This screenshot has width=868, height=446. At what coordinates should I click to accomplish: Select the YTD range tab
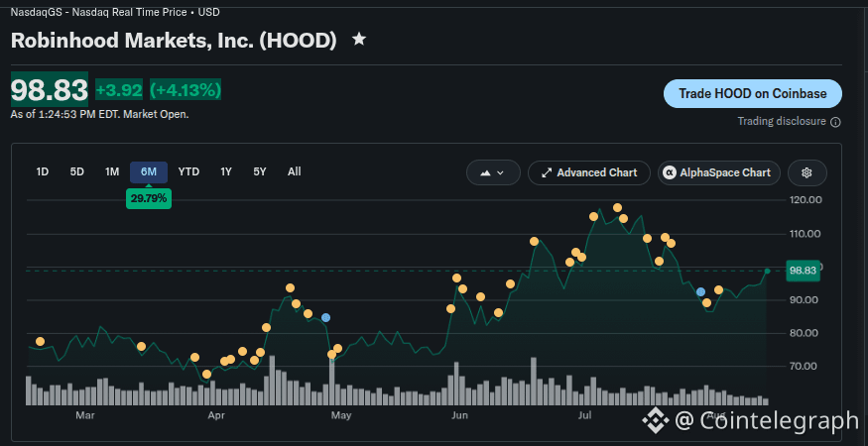pyautogui.click(x=188, y=172)
